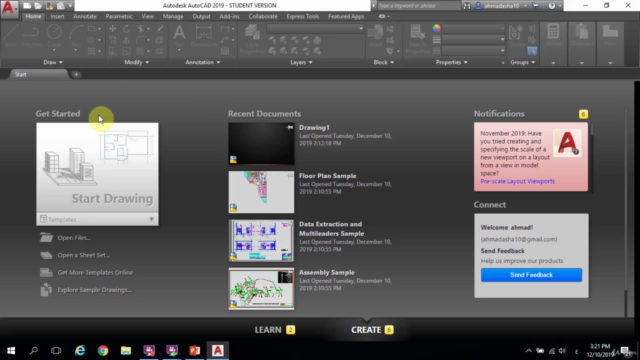Image resolution: width=640 pixels, height=360 pixels.
Task: Open the Templates dropdown under Start Drawing
Action: point(97,219)
